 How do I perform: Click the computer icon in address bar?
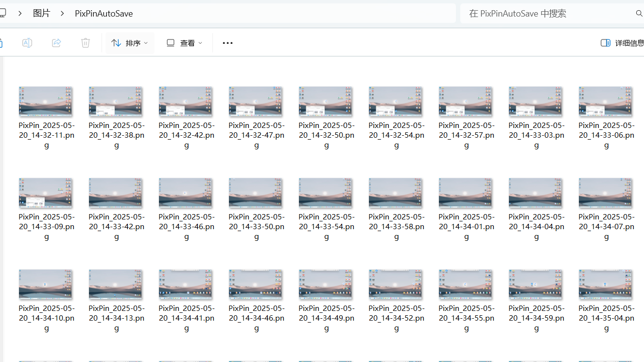pyautogui.click(x=3, y=14)
